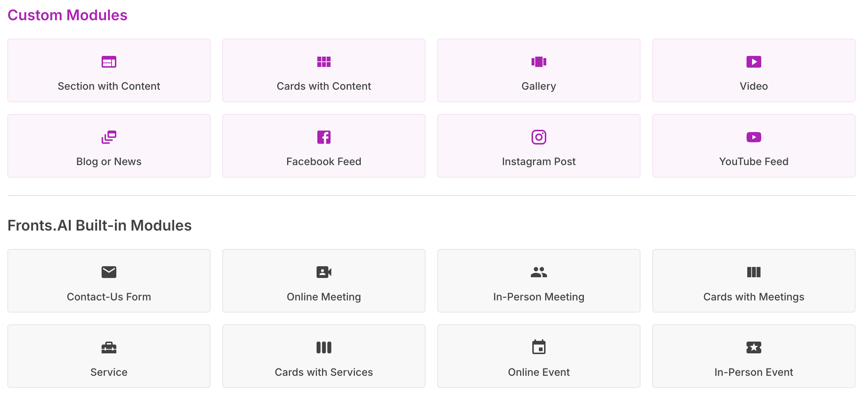Viewport: 868px width, 403px height.
Task: Click the Service briefcase icon
Action: [109, 347]
